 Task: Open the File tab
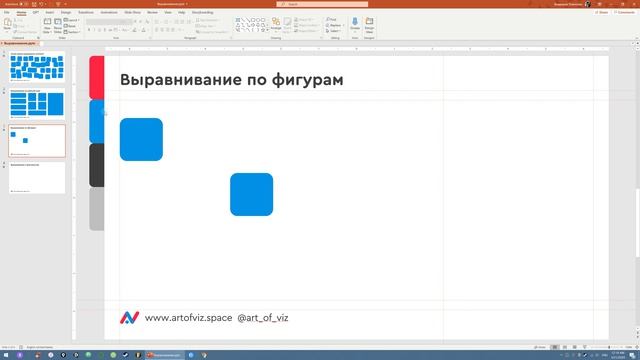7,13
